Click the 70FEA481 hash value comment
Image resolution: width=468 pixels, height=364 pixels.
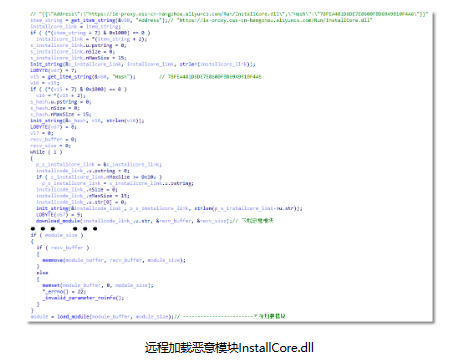(x=210, y=77)
